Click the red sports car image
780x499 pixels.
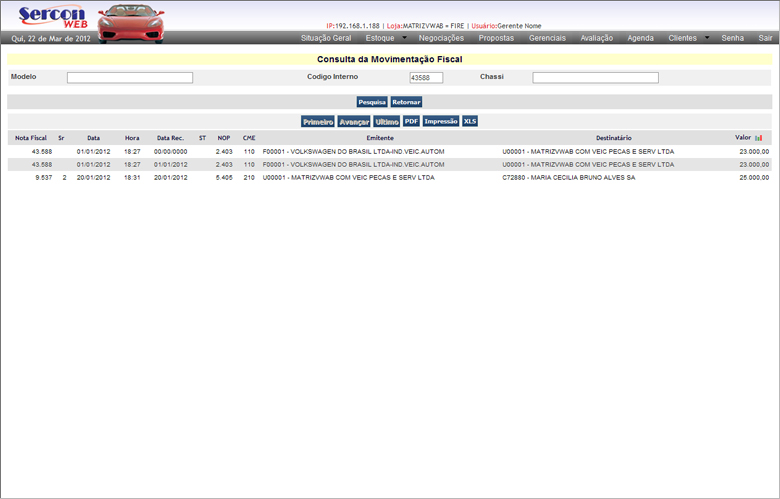[x=130, y=24]
